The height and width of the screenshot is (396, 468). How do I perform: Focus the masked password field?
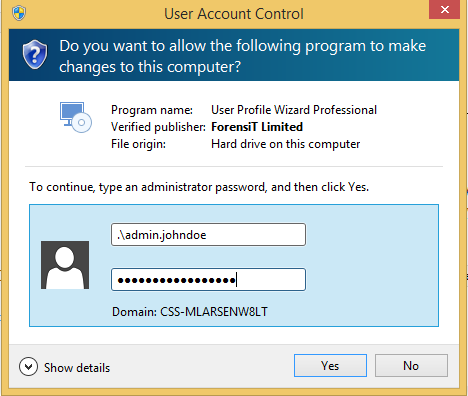[x=208, y=280]
